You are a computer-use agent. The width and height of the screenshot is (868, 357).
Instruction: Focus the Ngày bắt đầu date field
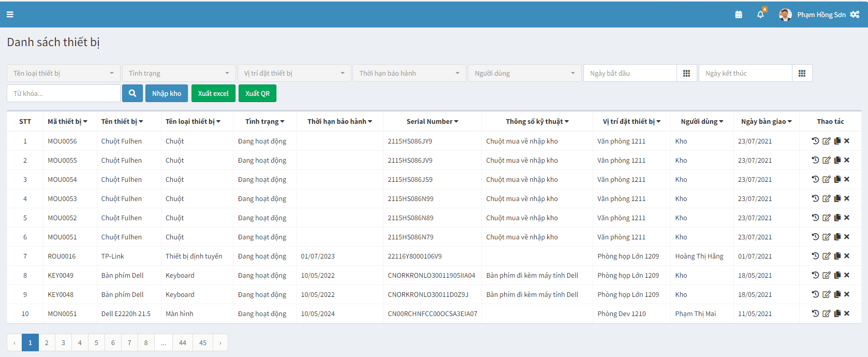point(630,73)
